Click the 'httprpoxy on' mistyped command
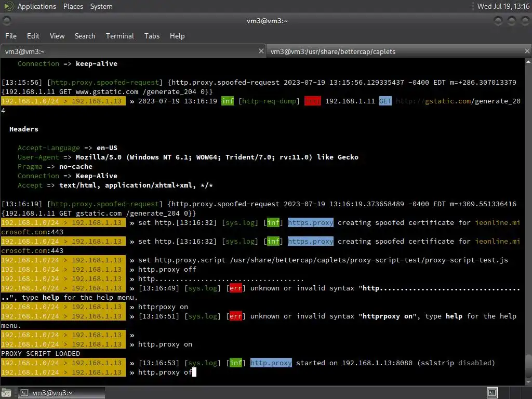The image size is (532, 399). pyautogui.click(x=163, y=307)
